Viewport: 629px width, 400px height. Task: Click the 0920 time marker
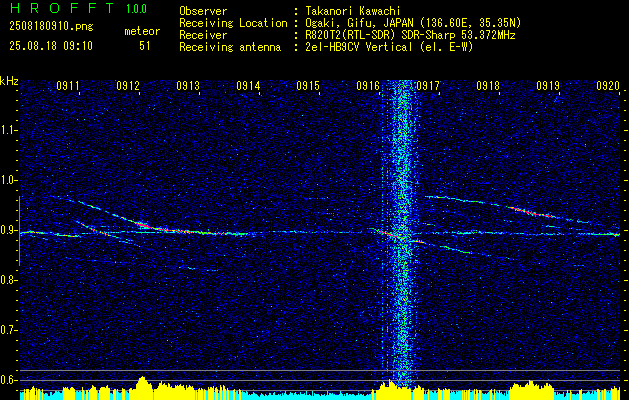click(x=608, y=85)
